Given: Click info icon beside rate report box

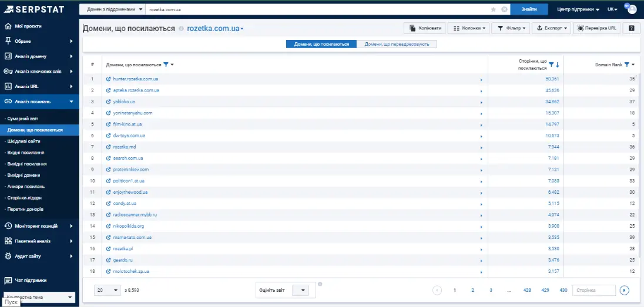Looking at the screenshot, I should click(320, 284).
